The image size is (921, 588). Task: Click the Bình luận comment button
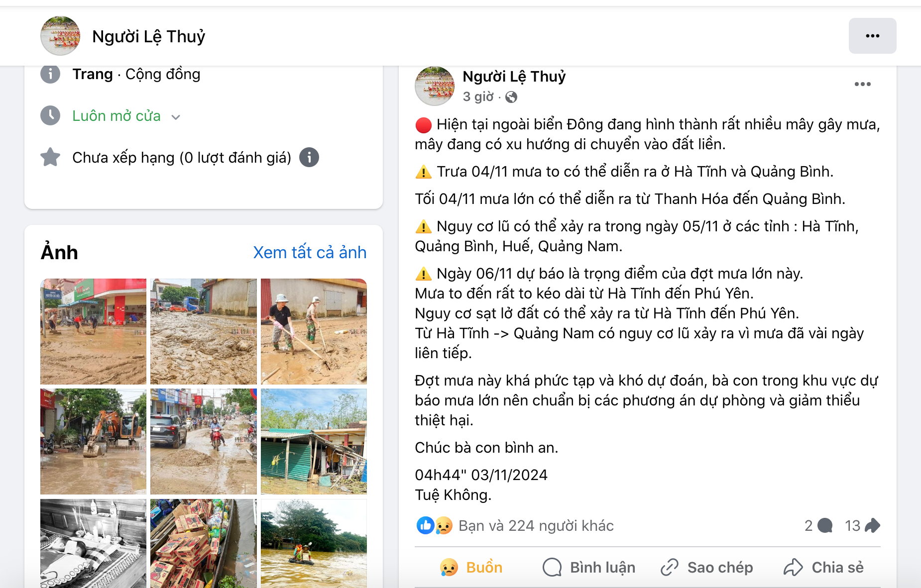[589, 567]
